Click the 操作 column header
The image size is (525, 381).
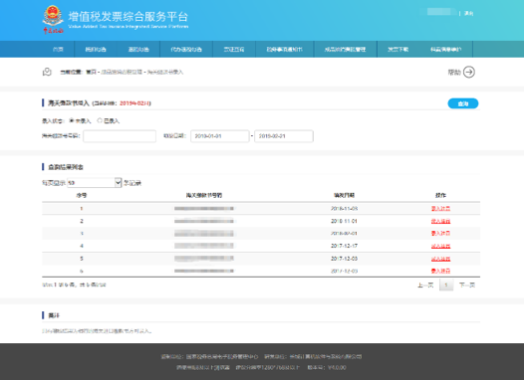click(x=440, y=195)
